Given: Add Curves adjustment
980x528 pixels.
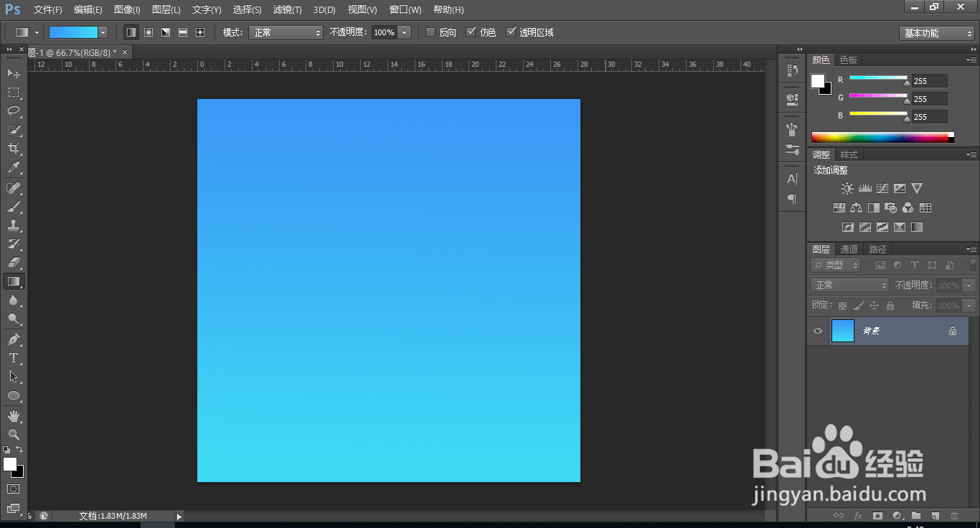Looking at the screenshot, I should tap(882, 189).
